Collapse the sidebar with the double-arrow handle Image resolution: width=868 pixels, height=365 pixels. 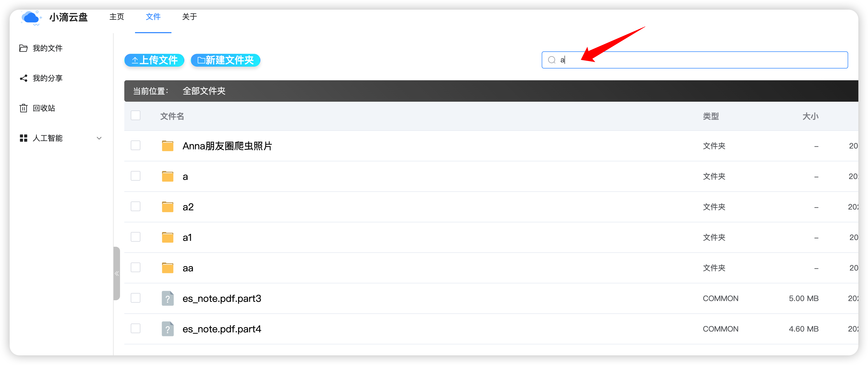point(117,273)
